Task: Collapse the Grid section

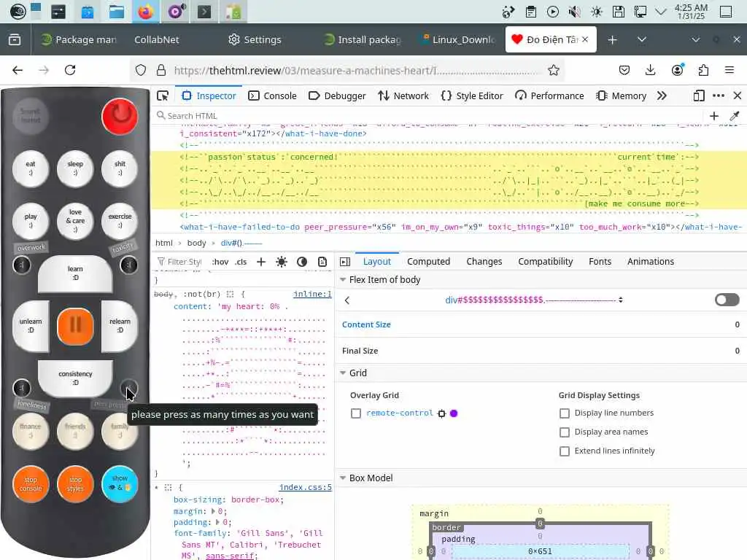Action: 343,373
